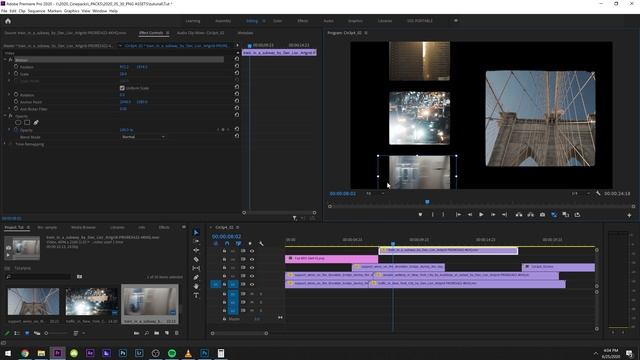This screenshot has height=360, width=640.
Task: Open the Media Browser tab
Action: tap(83, 227)
